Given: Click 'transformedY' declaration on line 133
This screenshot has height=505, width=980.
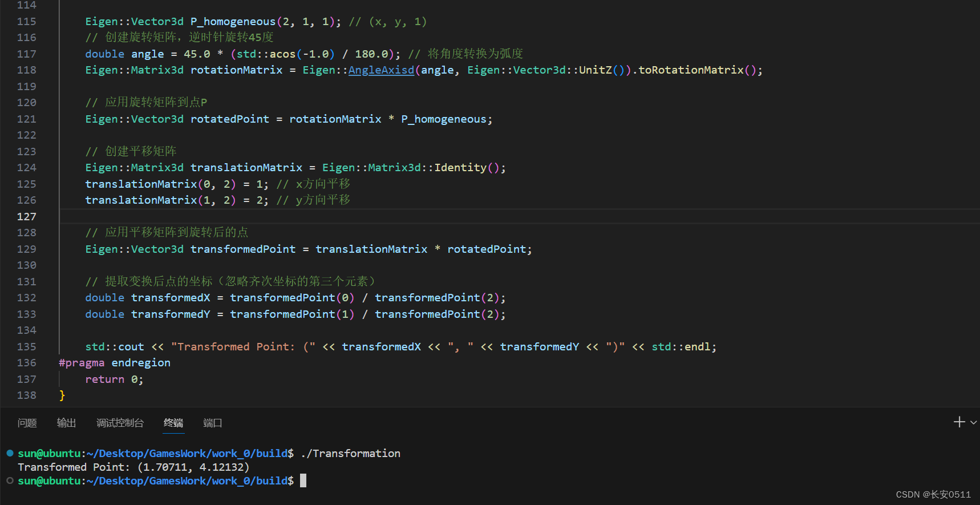Looking at the screenshot, I should coord(171,314).
